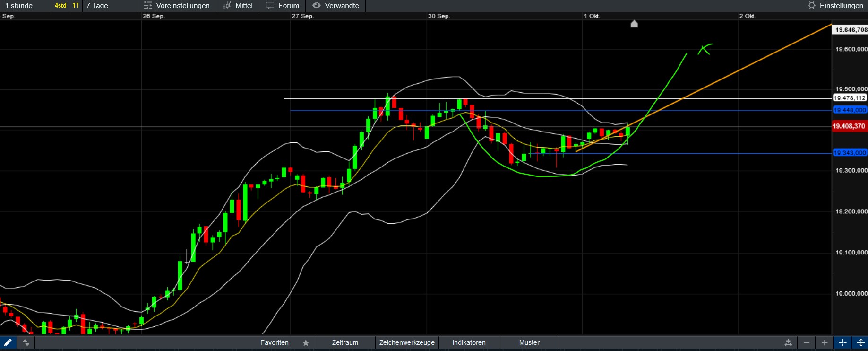The image size is (868, 351).
Task: Toggle the vertical auto-scale button
Action: click(x=860, y=342)
